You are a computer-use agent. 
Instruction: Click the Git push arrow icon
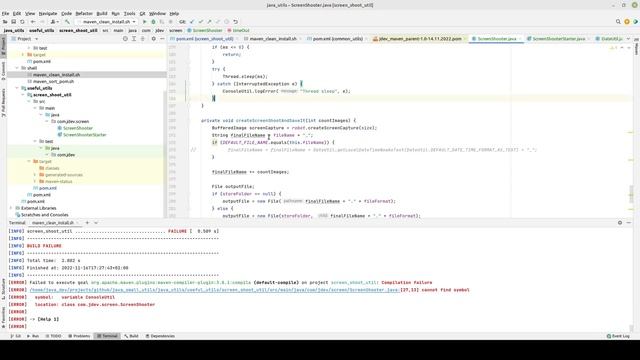pos(209,22)
